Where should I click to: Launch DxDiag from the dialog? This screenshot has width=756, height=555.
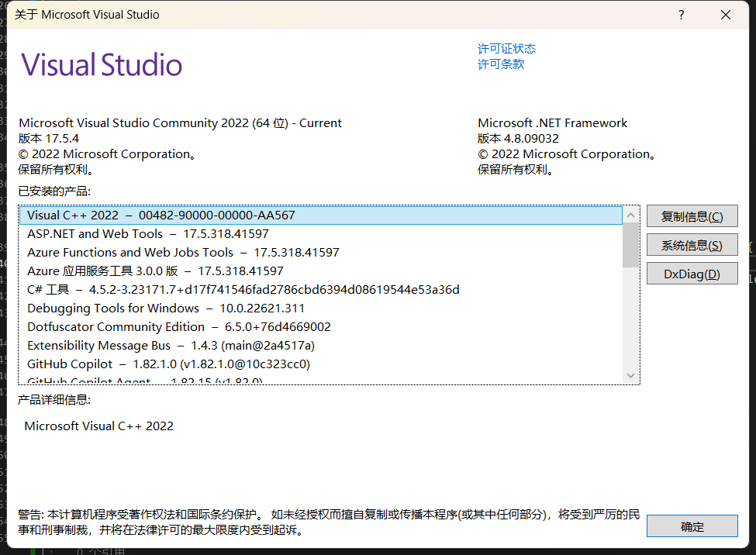point(692,273)
